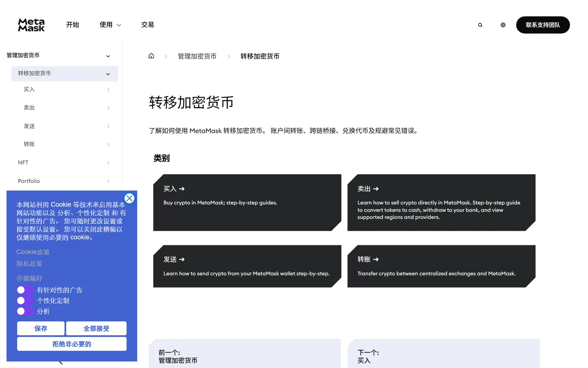
Task: Open 隐私政策 link
Action: tap(29, 264)
